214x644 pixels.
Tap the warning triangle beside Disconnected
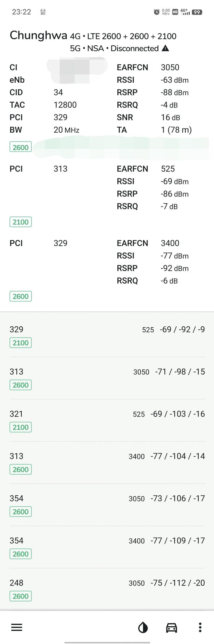(166, 48)
